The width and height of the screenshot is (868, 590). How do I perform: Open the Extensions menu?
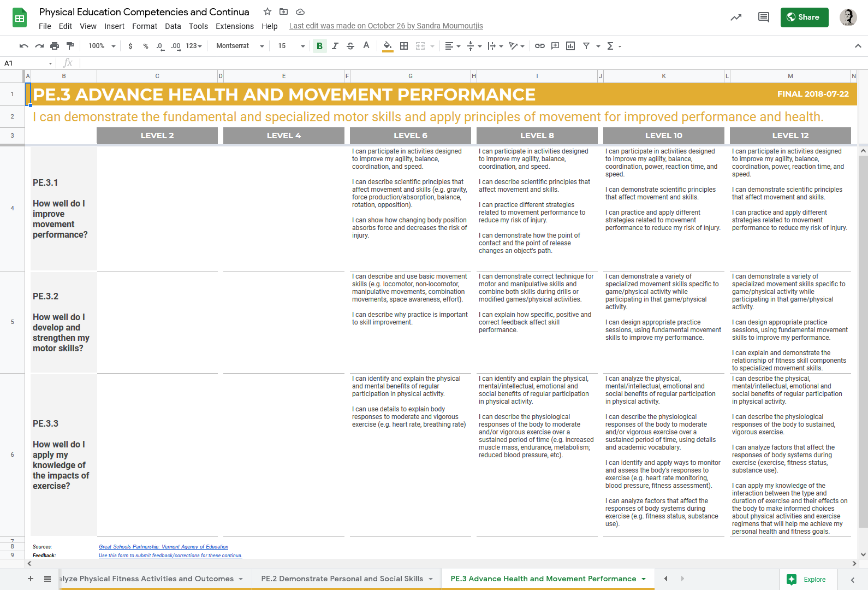234,26
